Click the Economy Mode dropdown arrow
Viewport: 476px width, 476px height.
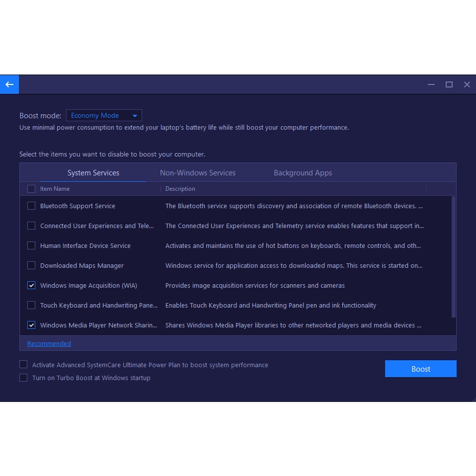coord(135,116)
